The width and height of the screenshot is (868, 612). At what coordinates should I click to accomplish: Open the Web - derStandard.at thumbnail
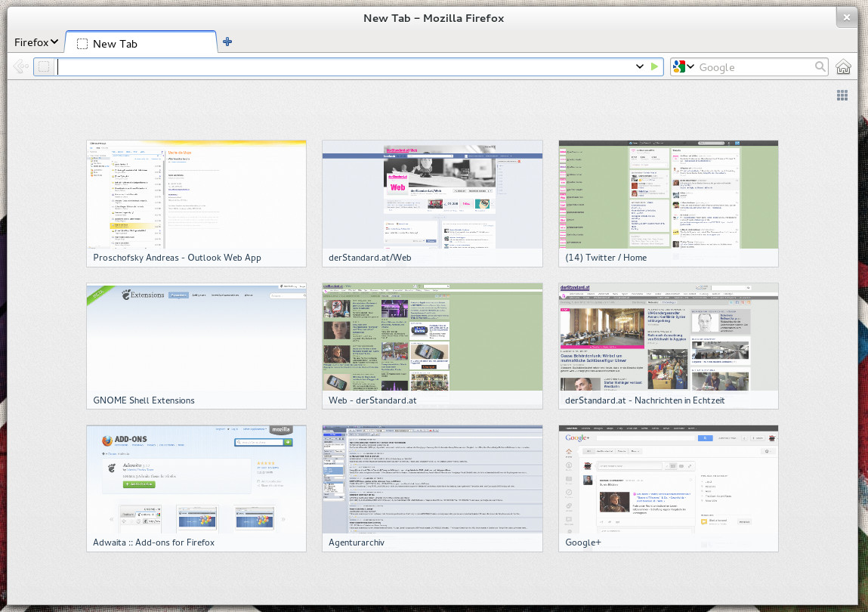coord(432,346)
